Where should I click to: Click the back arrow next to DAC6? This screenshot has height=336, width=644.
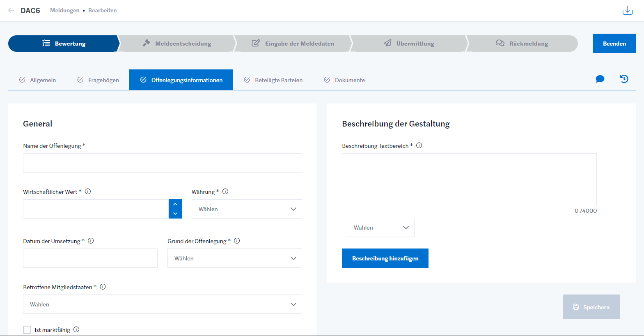click(x=11, y=10)
